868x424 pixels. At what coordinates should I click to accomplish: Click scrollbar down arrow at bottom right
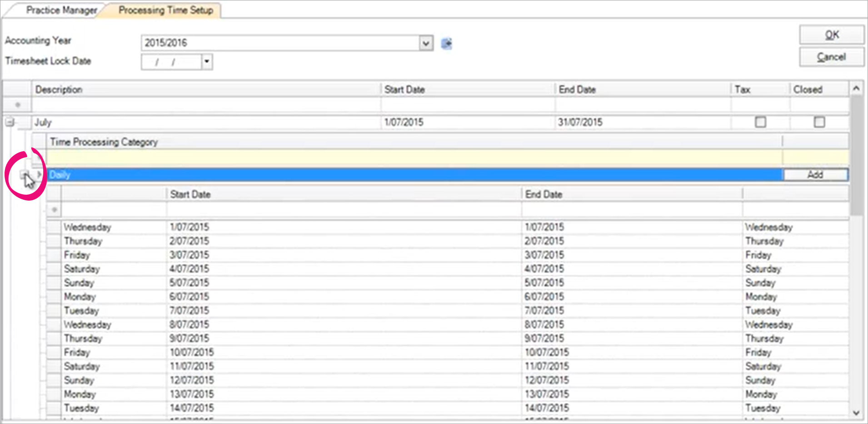[x=856, y=413]
